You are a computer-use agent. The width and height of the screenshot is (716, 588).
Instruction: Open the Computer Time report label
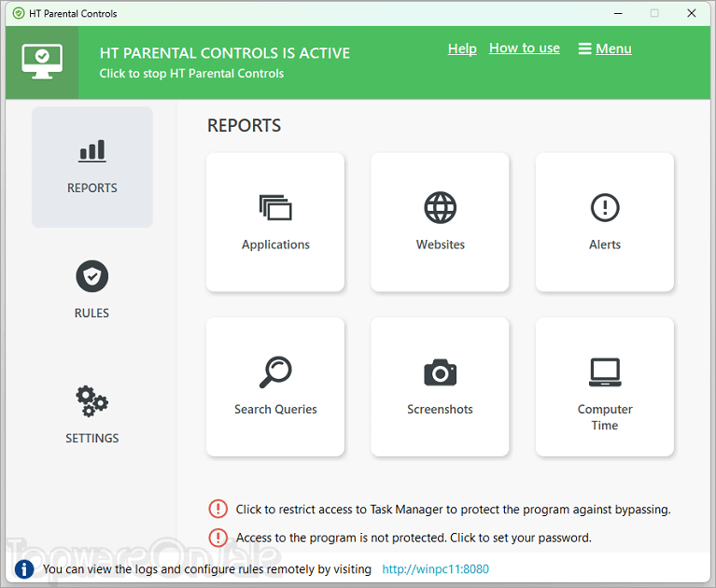click(x=605, y=417)
